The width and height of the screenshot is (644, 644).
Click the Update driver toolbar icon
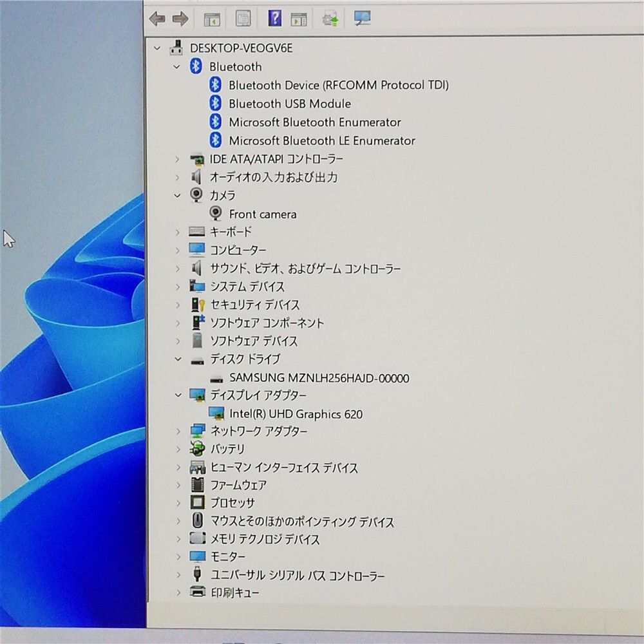(x=330, y=19)
